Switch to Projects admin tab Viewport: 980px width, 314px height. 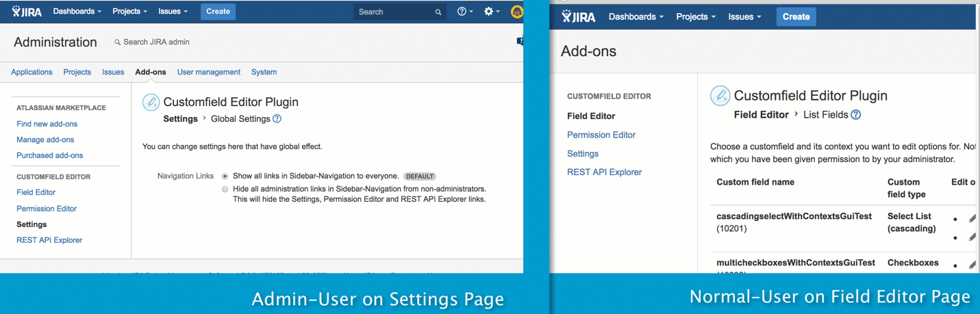pyautogui.click(x=77, y=72)
